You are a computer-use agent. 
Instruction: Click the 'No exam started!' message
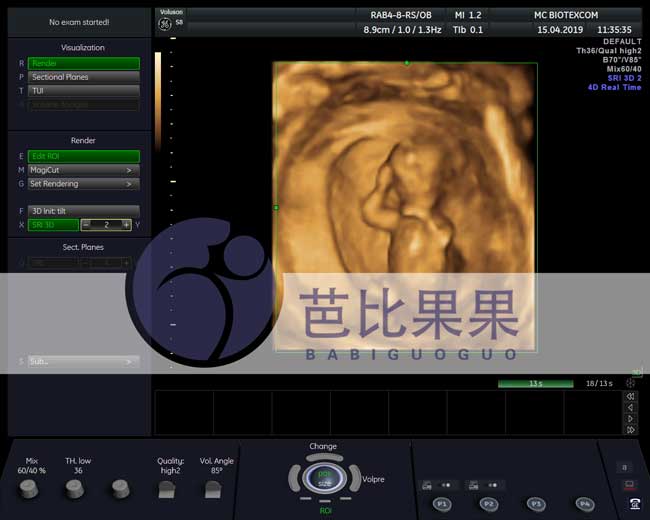79,22
